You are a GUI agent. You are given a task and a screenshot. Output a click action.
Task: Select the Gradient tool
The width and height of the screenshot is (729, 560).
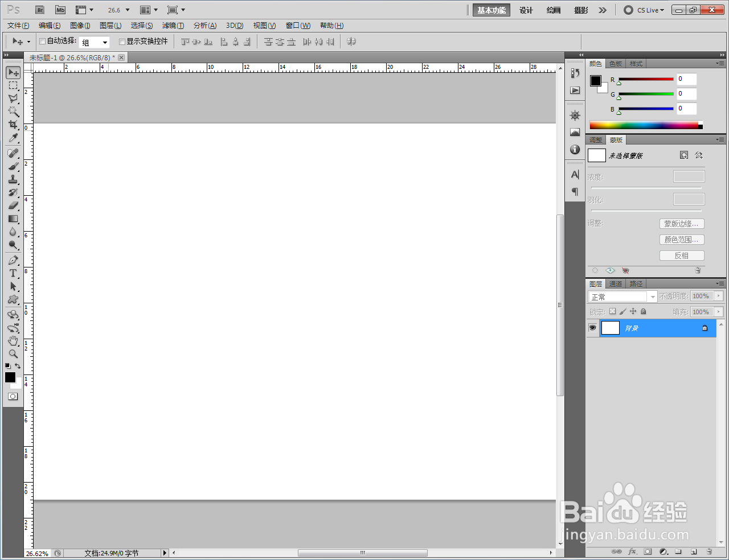(13, 219)
